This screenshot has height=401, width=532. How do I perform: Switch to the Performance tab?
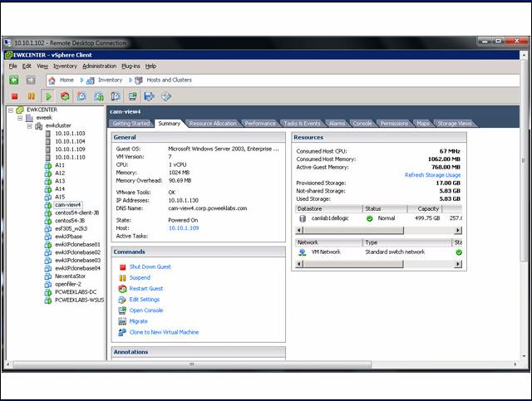259,123
